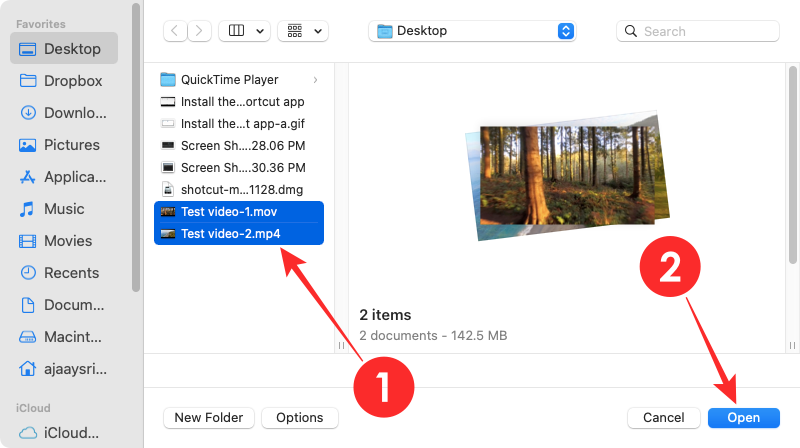The width and height of the screenshot is (800, 448).
Task: Click the back navigation arrow
Action: 176,31
